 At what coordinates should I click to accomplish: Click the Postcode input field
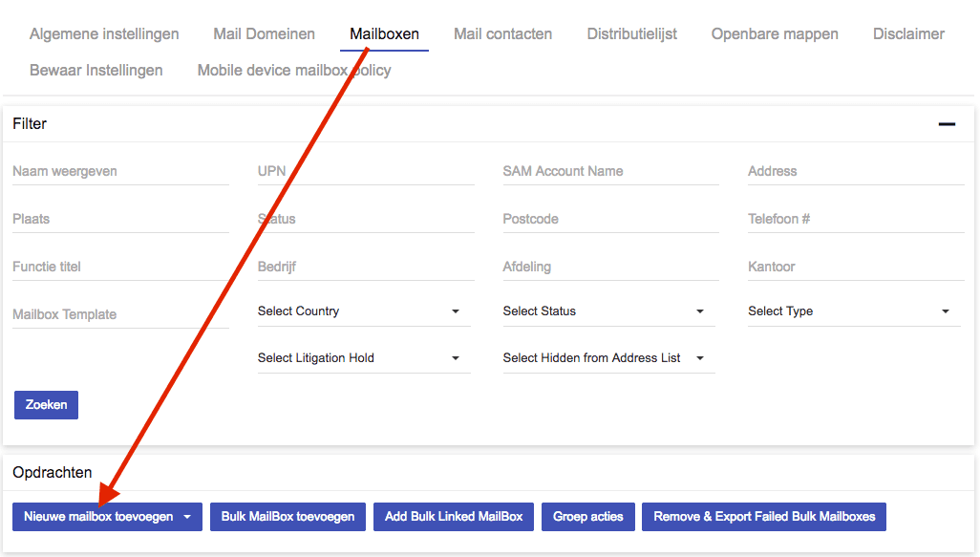coord(573,220)
